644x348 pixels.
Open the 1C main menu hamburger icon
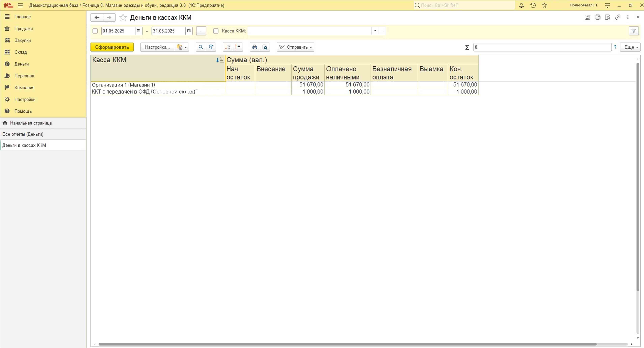point(20,5)
